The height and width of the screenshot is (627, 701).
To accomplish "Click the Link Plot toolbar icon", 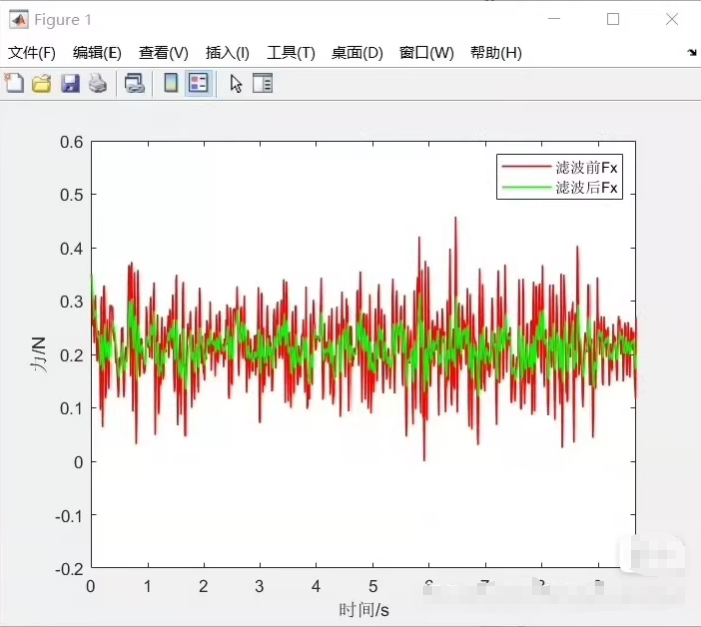I will [135, 84].
